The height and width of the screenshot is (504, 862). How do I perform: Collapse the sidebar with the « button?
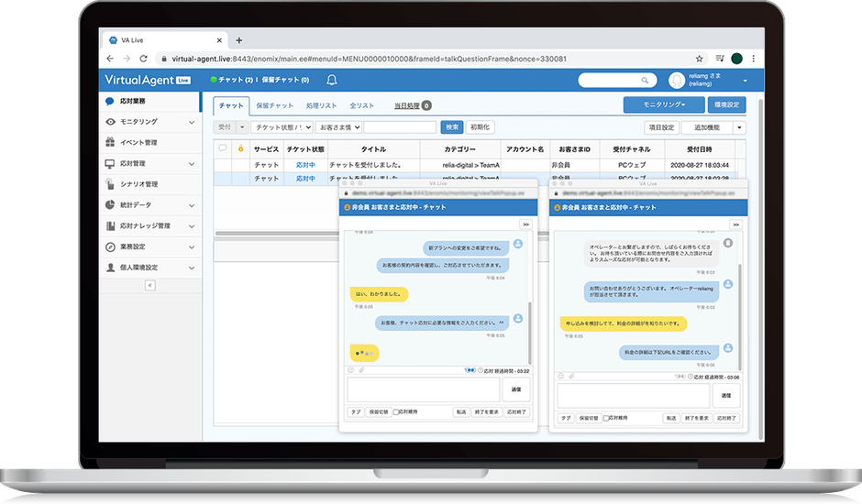pyautogui.click(x=150, y=285)
